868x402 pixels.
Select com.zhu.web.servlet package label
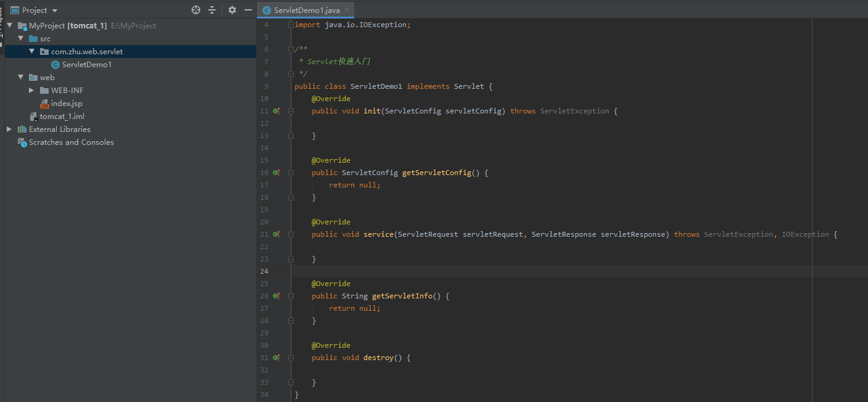(87, 52)
